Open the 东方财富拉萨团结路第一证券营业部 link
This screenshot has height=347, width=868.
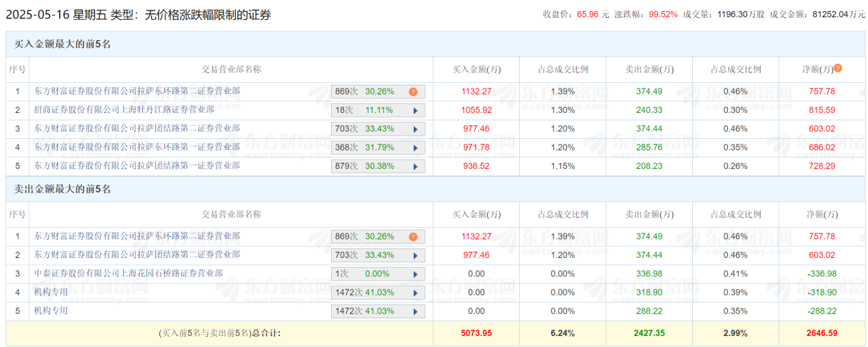click(x=137, y=166)
